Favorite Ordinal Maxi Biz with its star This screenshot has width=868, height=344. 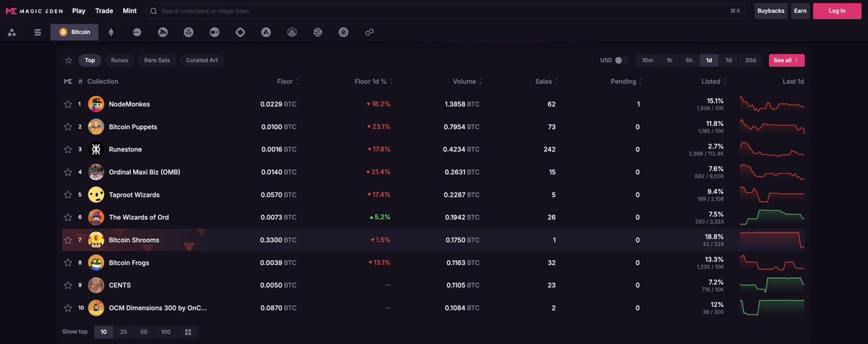coord(68,172)
